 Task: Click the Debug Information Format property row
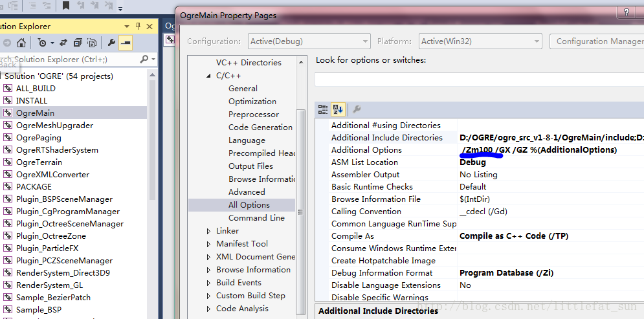pyautogui.click(x=480, y=273)
